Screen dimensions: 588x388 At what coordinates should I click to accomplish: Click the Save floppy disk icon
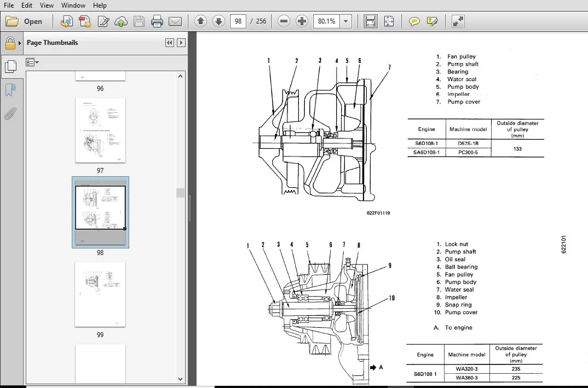[x=139, y=21]
